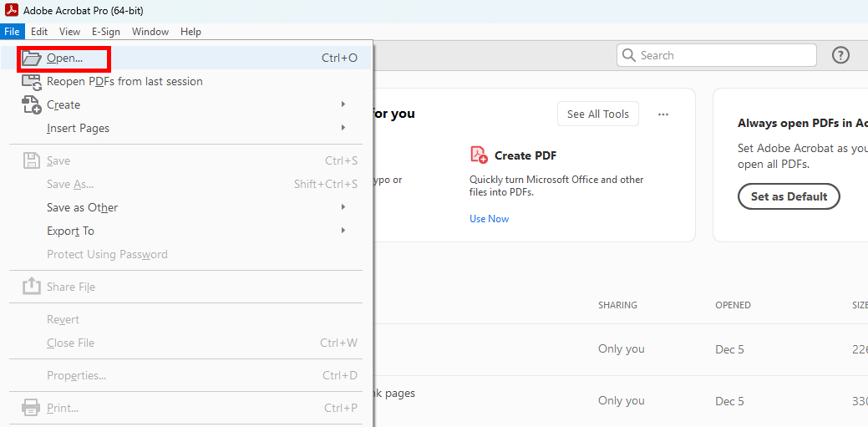Click Export To menu entry
This screenshot has height=427, width=868.
(186, 231)
